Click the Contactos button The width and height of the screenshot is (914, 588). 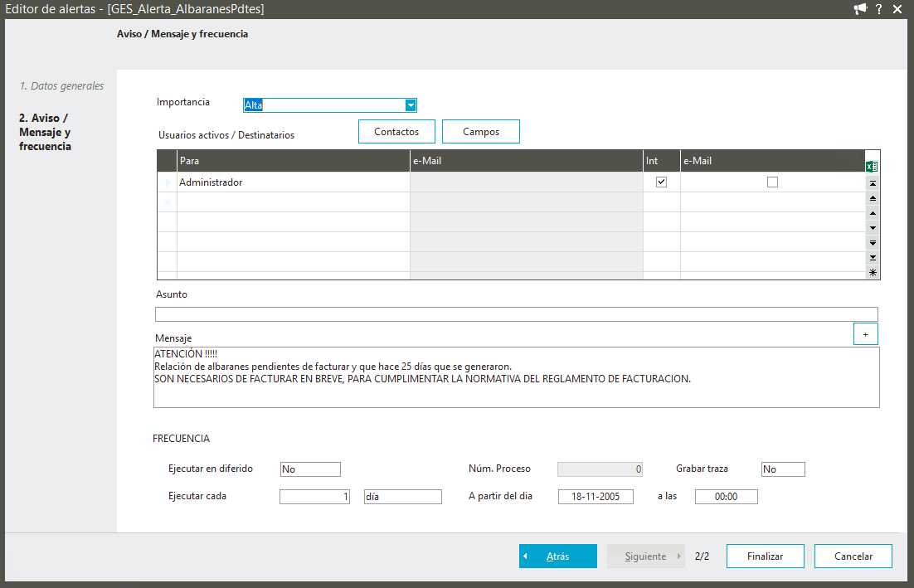[396, 132]
